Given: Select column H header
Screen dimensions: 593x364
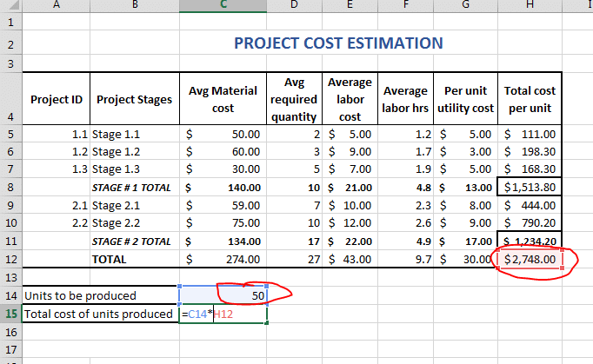Looking at the screenshot, I should tap(530, 6).
